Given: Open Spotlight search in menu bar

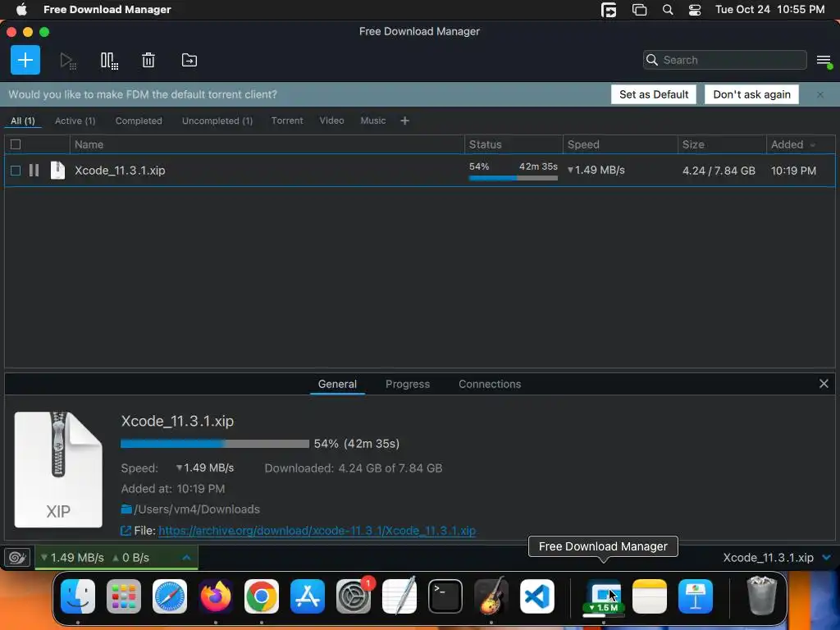Looking at the screenshot, I should tap(668, 10).
